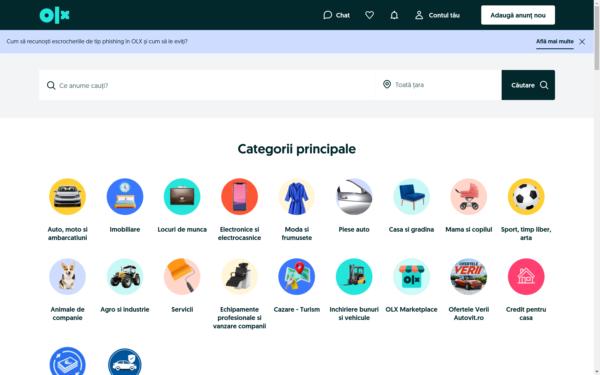Click the Categorii principale heading
600x375 pixels.
click(x=297, y=149)
